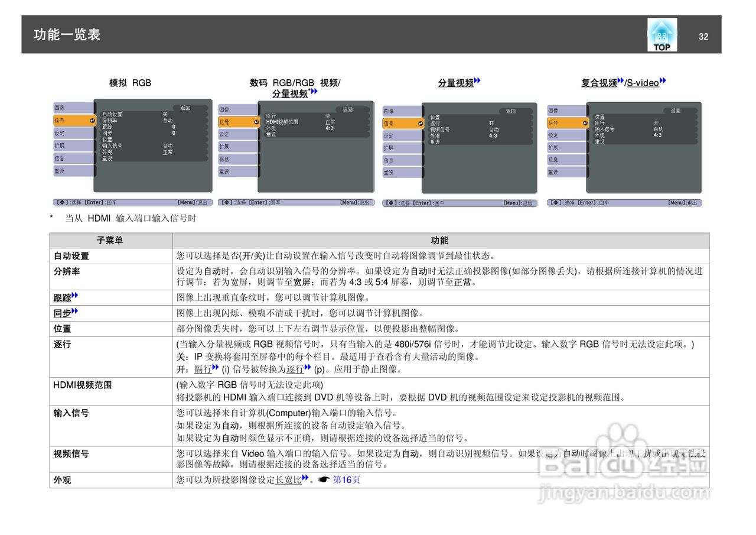Click 模拟 RGB heading above first menu
The image size is (756, 535).
[131, 83]
